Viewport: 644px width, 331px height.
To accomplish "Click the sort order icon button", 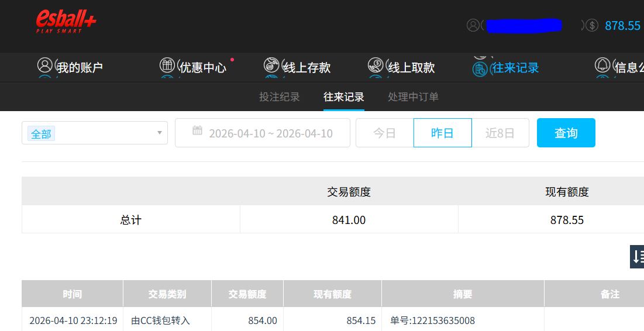I will coord(637,257).
